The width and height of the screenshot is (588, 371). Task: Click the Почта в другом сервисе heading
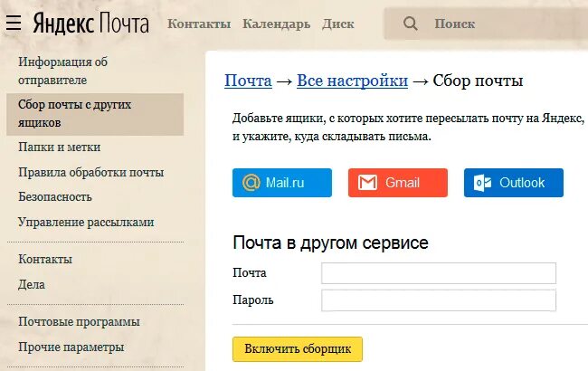click(330, 243)
